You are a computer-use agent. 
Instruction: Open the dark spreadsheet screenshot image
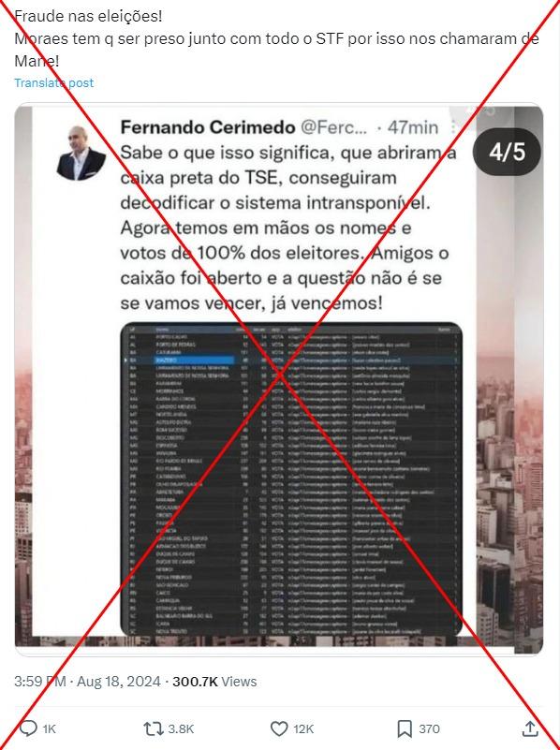(x=291, y=479)
